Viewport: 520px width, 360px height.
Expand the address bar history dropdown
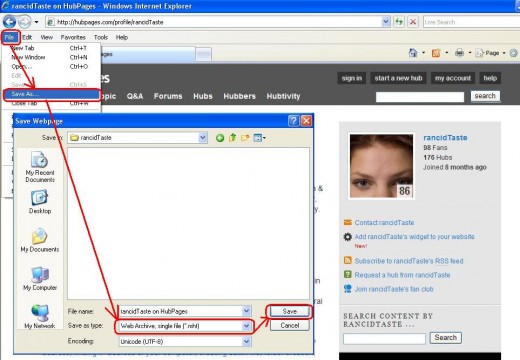[x=386, y=22]
